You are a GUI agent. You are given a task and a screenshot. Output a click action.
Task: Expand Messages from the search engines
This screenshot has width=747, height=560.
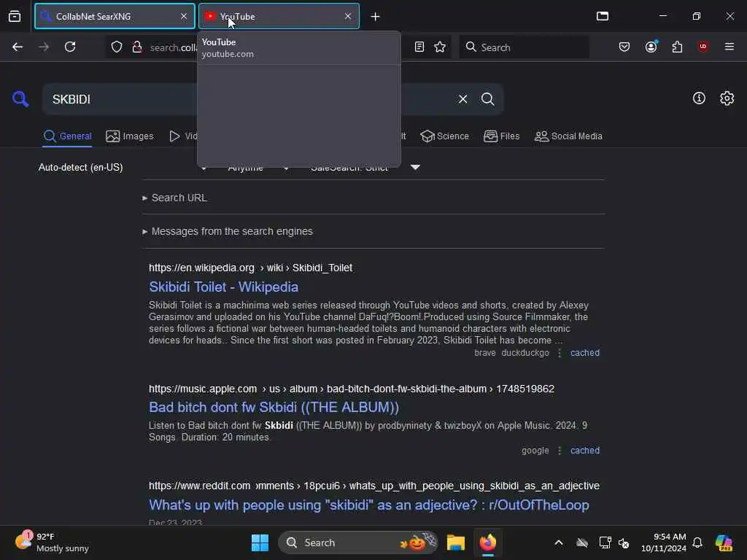click(x=228, y=231)
